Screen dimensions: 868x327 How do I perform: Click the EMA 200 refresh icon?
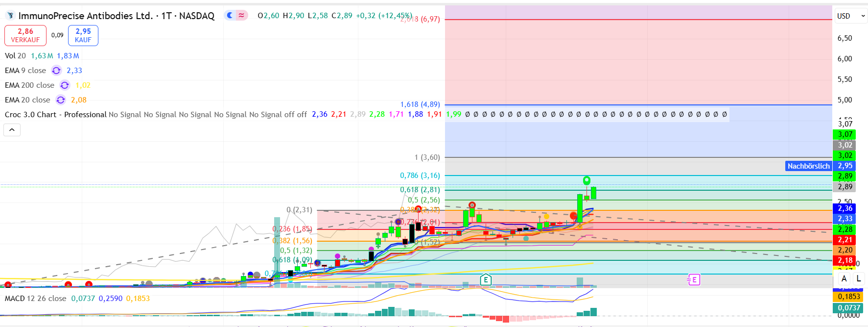point(65,85)
